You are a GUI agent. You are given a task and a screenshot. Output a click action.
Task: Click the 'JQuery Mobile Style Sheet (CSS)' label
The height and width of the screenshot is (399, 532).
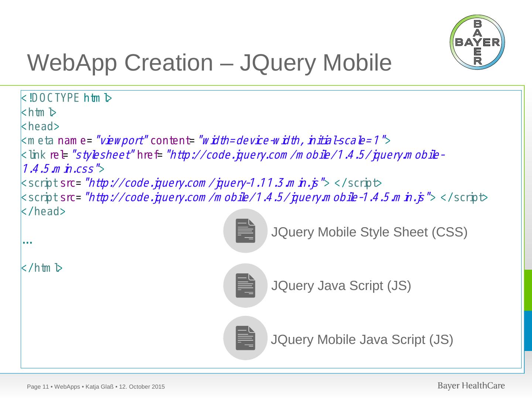pos(369,232)
